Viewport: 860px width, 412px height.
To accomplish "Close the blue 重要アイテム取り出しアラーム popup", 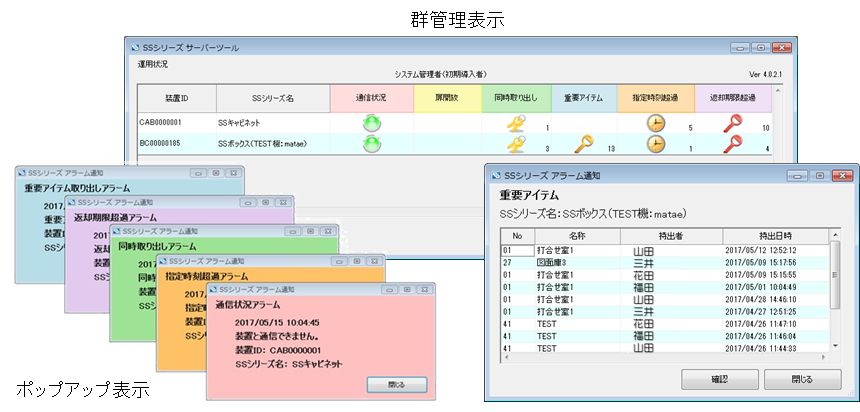I will pyautogui.click(x=233, y=173).
